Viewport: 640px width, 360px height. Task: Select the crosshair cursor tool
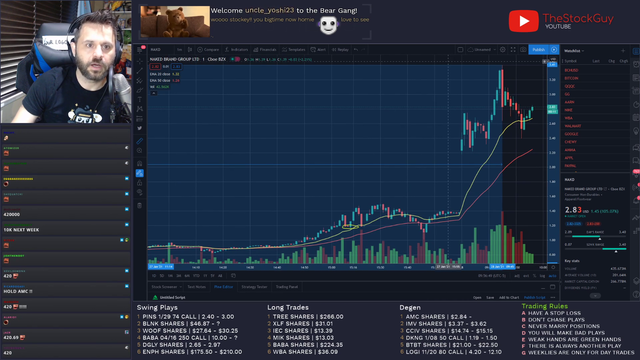[140, 61]
